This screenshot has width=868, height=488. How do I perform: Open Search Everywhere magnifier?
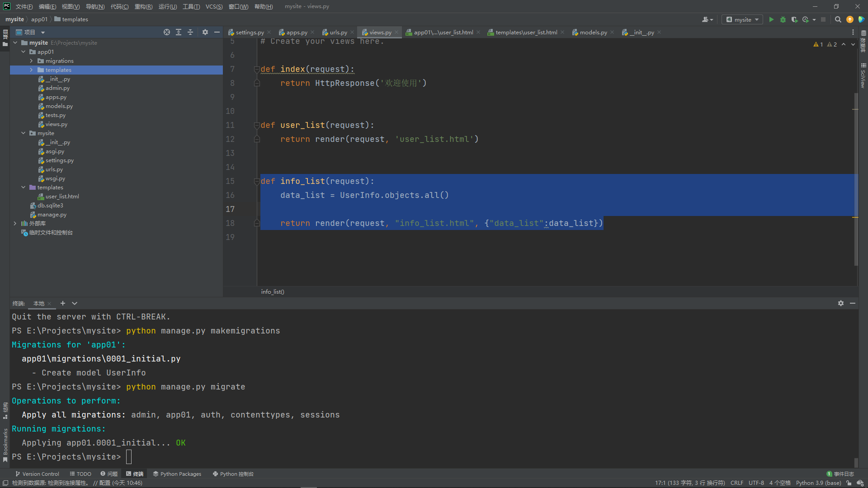838,19
